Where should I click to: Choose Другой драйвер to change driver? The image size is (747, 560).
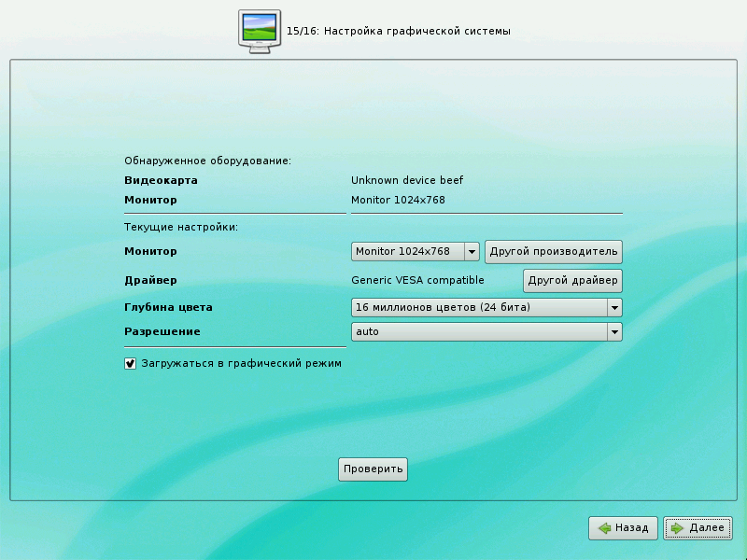pos(571,281)
